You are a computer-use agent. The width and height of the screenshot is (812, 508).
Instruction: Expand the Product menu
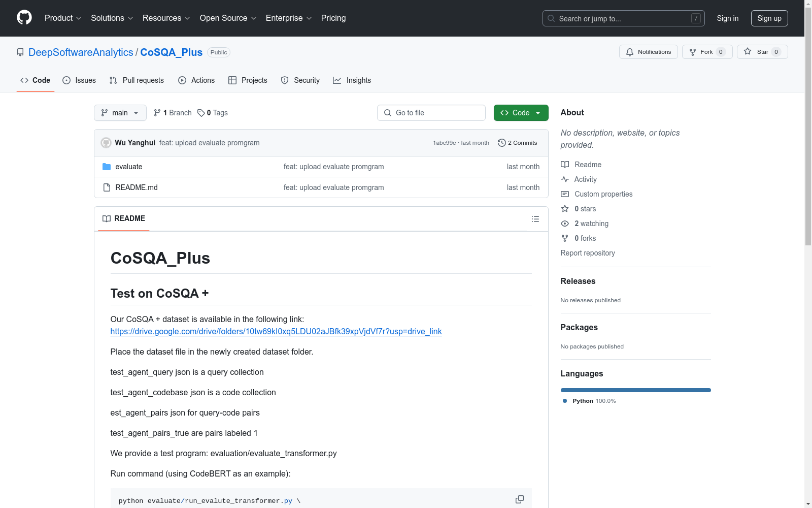click(x=63, y=18)
